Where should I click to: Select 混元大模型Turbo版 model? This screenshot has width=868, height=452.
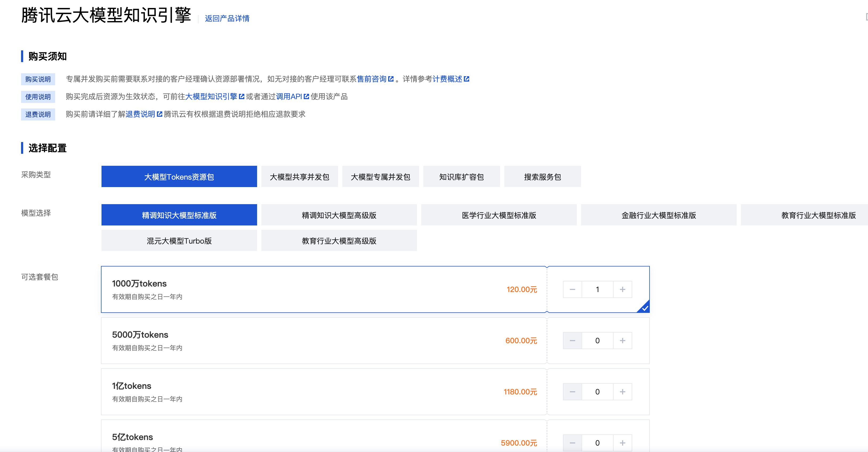179,241
